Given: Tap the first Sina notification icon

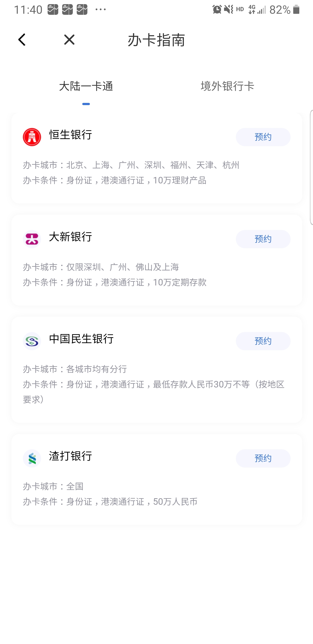Looking at the screenshot, I should 53,10.
